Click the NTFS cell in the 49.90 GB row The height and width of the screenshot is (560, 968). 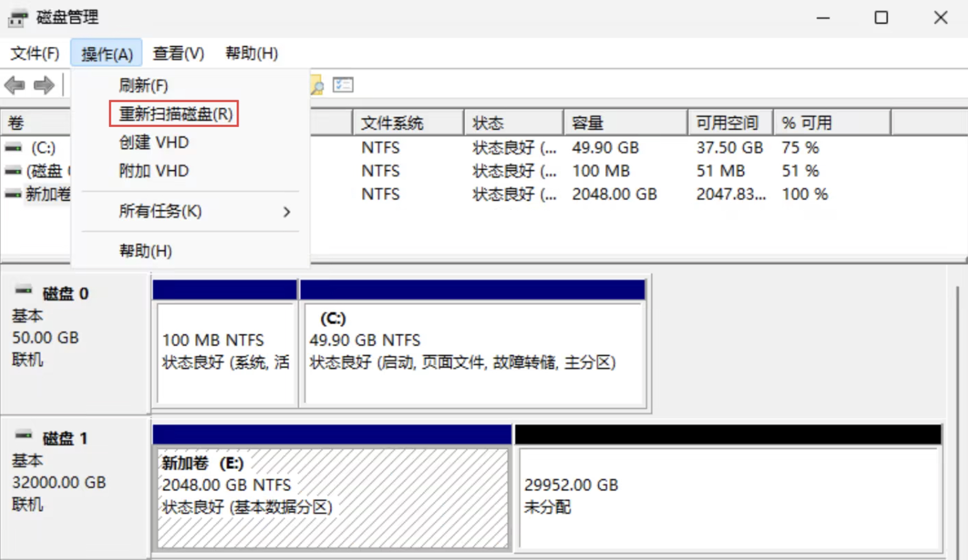pyautogui.click(x=381, y=148)
